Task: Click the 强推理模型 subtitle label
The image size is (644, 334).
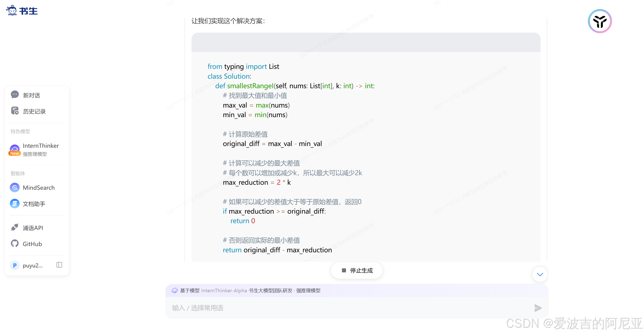Action: [x=35, y=154]
